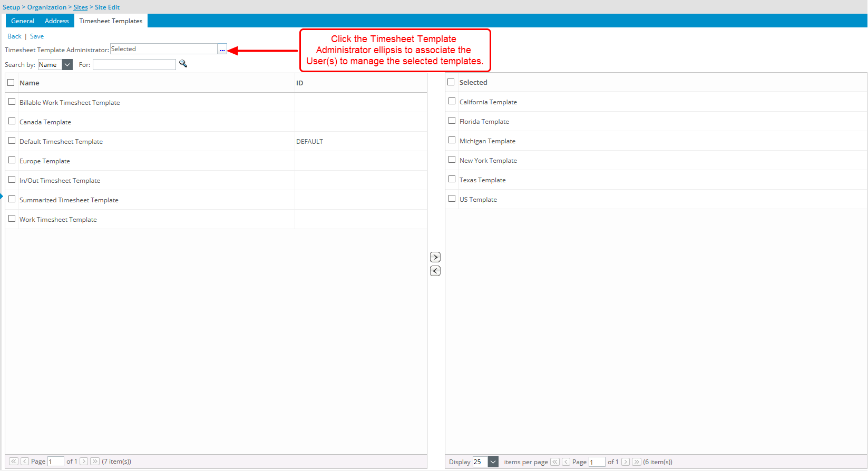Check the Work Timesheet Template checkbox

pos(12,219)
